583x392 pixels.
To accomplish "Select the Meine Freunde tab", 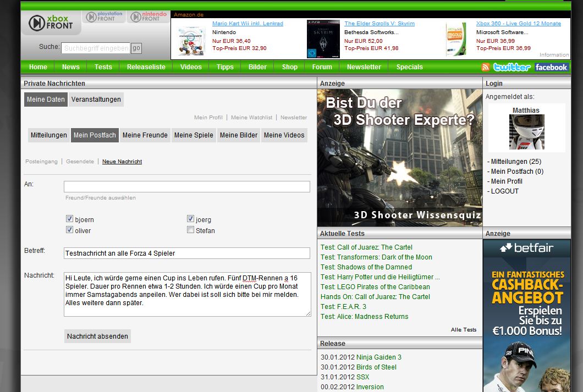I will tap(145, 135).
